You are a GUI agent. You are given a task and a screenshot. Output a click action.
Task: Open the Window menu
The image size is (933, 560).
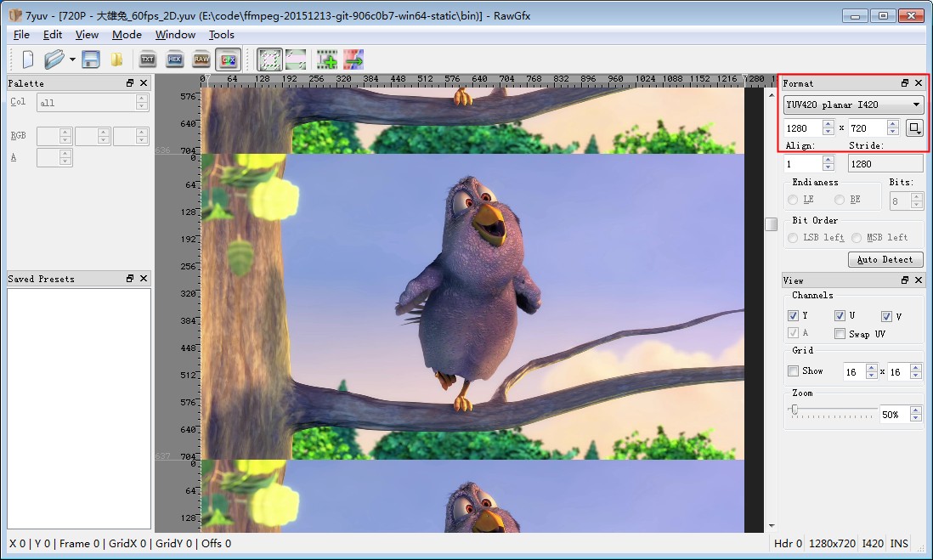pos(175,35)
